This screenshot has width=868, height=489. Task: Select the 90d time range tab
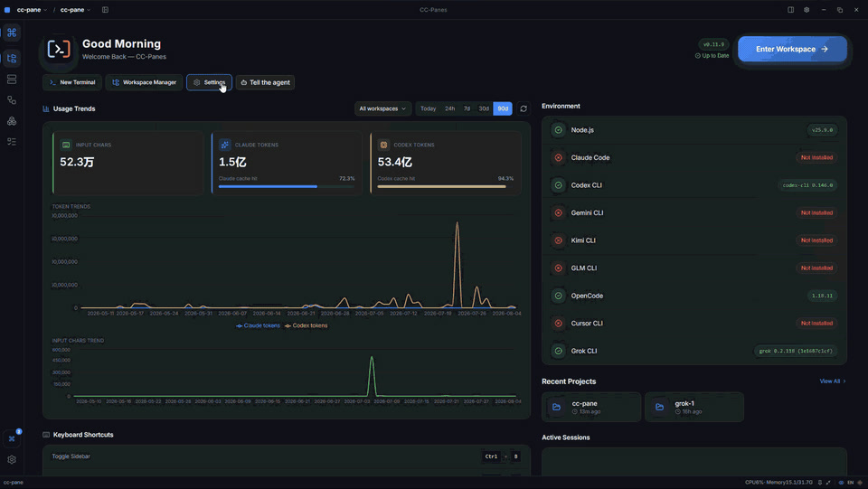click(503, 109)
